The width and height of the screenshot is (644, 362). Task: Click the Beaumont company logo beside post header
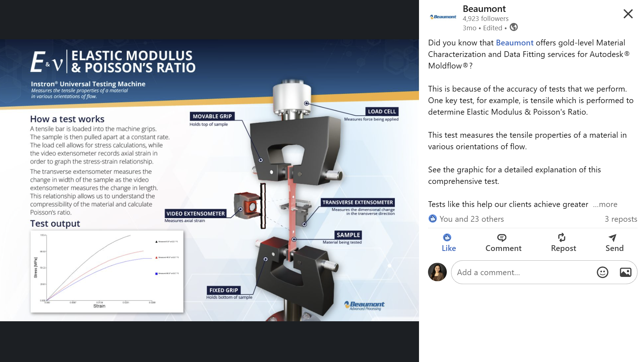(x=443, y=17)
